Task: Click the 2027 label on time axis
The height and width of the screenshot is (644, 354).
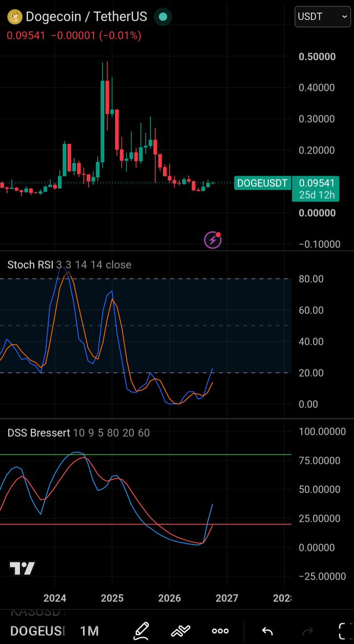Action: (227, 598)
